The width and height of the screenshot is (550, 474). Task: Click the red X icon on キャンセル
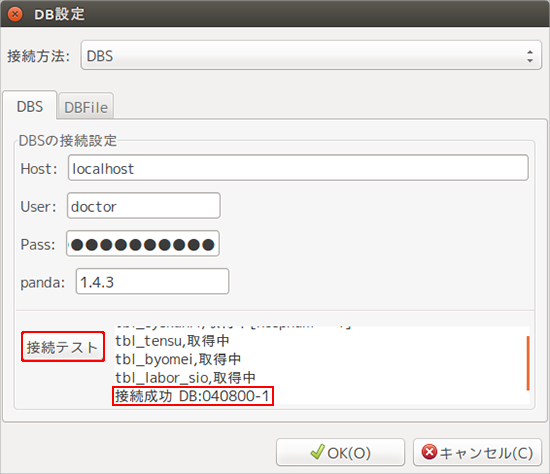coord(429,452)
